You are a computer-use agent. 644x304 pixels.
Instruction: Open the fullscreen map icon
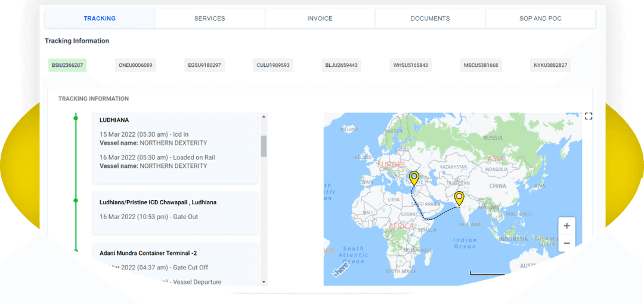click(x=589, y=116)
